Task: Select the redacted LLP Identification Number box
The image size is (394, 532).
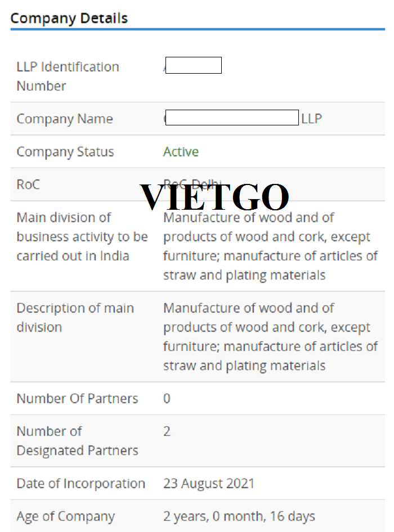Action: click(x=193, y=65)
